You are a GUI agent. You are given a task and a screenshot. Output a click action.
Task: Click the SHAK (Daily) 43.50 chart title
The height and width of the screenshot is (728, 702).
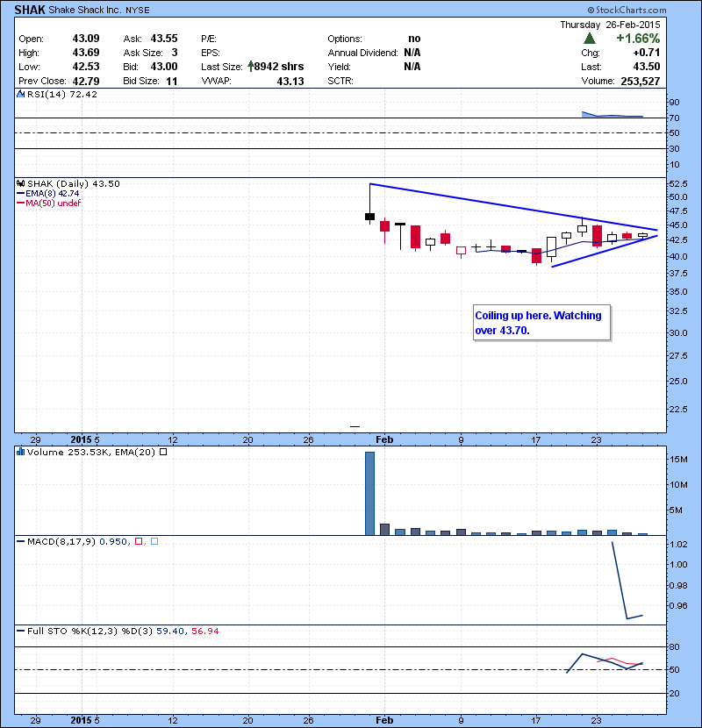(74, 183)
